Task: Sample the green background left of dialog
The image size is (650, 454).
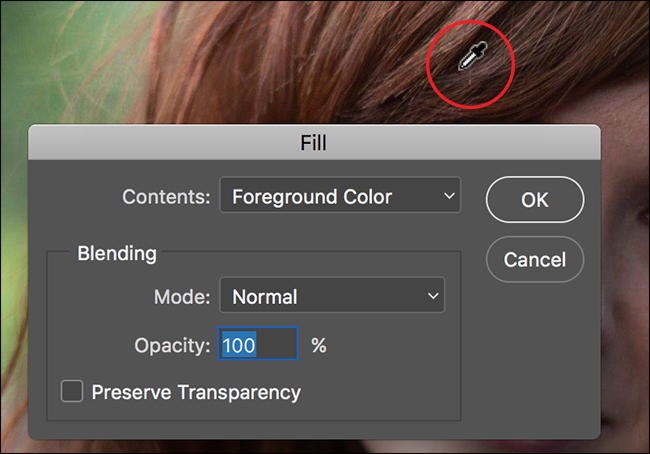Action: pos(12,250)
